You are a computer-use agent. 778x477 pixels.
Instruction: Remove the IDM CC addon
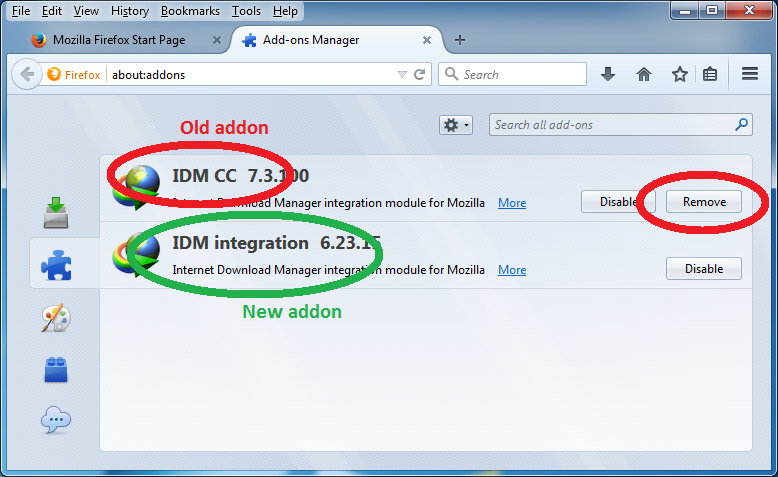pyautogui.click(x=704, y=202)
